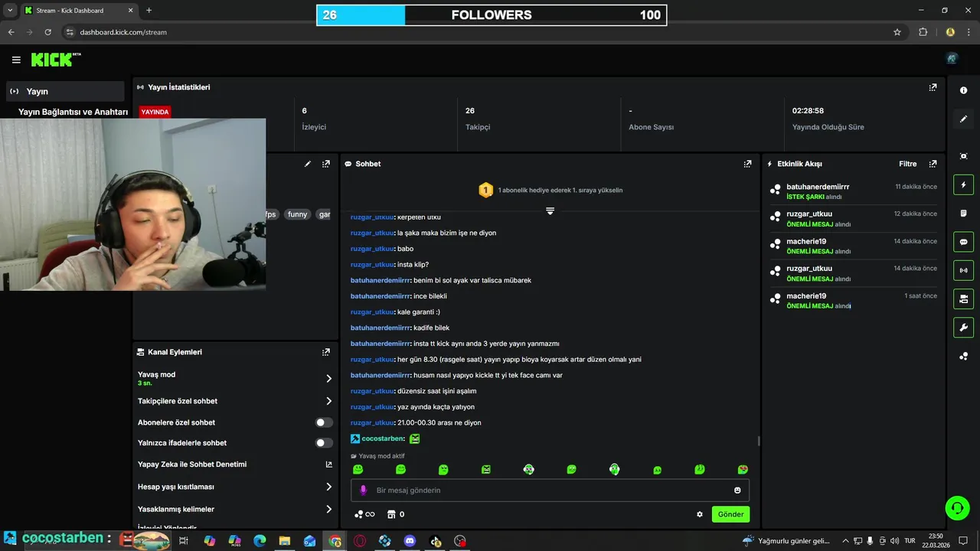Open the browser tab list dropdown
Image resolution: width=980 pixels, height=551 pixels.
pyautogui.click(x=10, y=11)
